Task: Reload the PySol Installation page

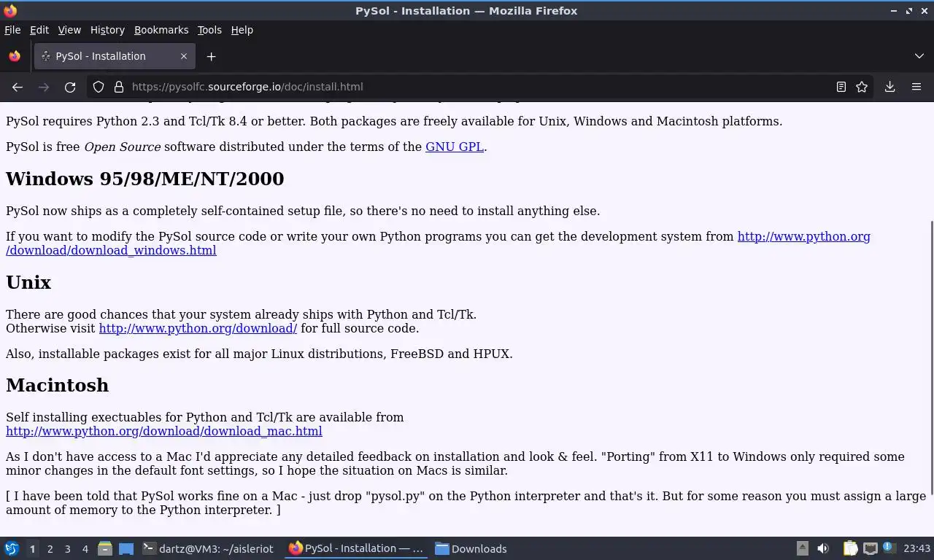Action: point(70,87)
